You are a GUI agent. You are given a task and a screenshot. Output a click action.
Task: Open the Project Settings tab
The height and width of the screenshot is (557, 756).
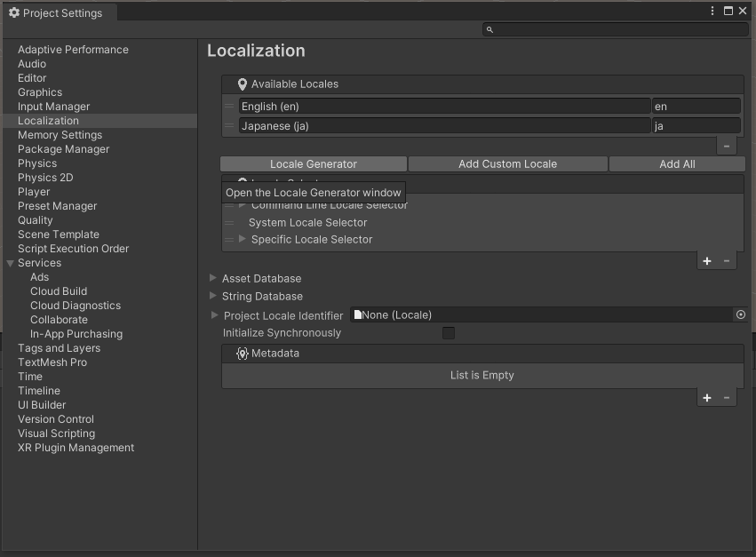coord(60,13)
